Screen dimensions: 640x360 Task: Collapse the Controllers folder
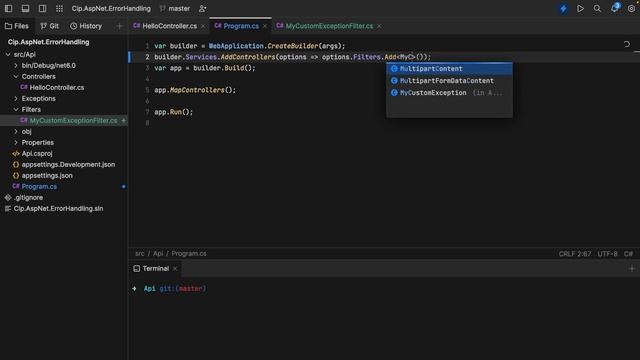point(16,76)
